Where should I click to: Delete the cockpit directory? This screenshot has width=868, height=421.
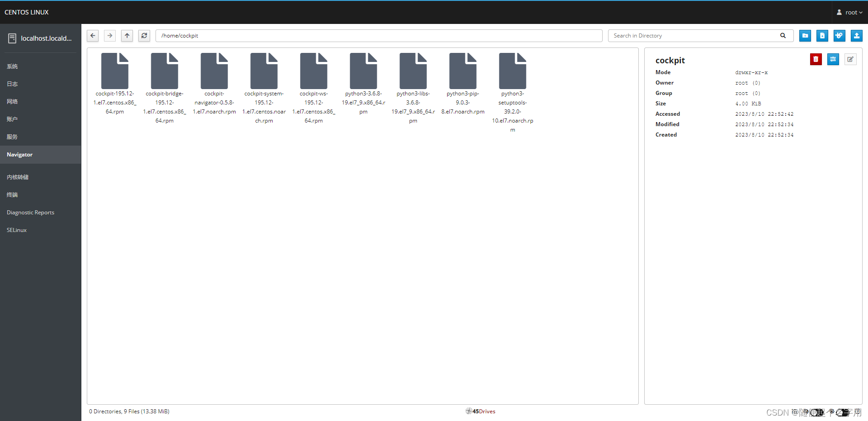tap(816, 59)
